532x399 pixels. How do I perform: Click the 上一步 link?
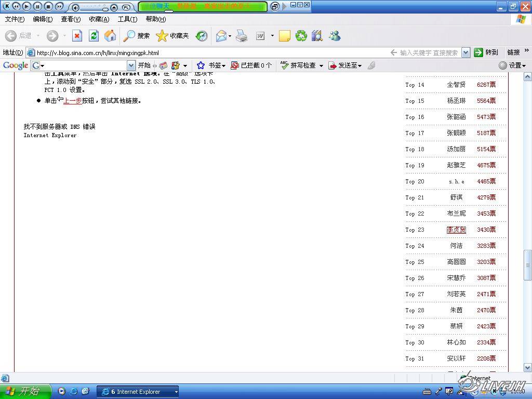(x=72, y=101)
